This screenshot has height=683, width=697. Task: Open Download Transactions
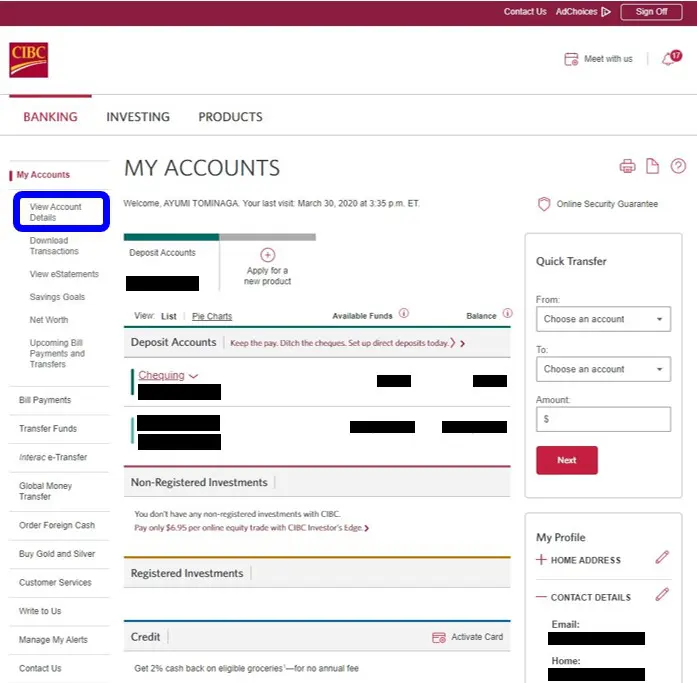click(x=54, y=246)
